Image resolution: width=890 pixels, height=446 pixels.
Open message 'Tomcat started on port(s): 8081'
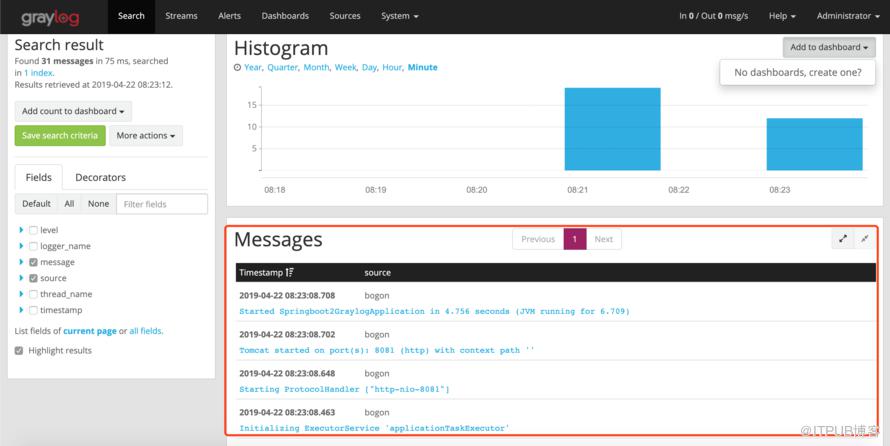(x=387, y=351)
